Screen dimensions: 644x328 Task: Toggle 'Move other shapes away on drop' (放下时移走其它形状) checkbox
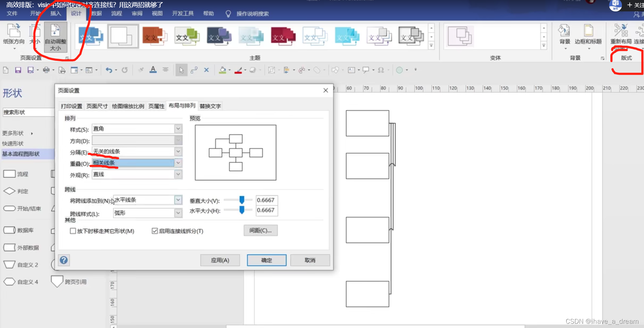[x=73, y=231]
